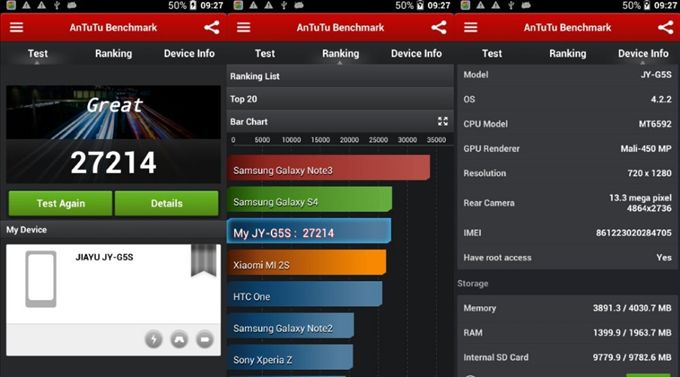Select HTC One bar
This screenshot has width=680, height=377.
[305, 294]
